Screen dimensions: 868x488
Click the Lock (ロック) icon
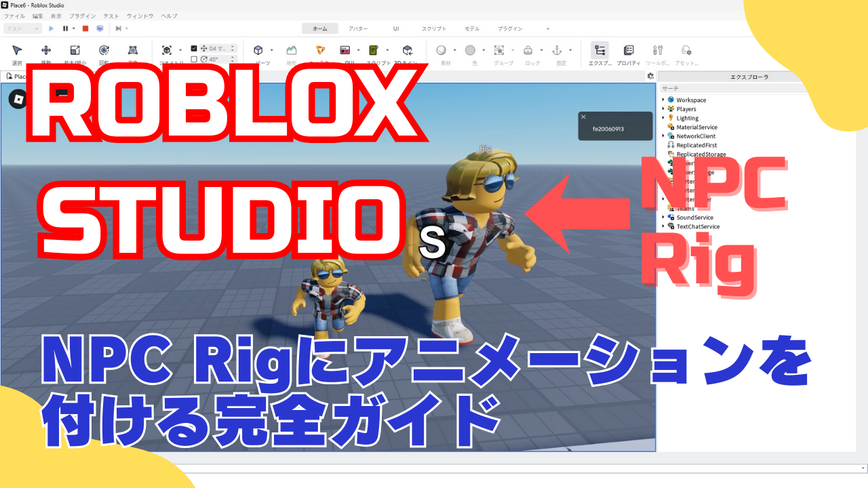click(528, 50)
